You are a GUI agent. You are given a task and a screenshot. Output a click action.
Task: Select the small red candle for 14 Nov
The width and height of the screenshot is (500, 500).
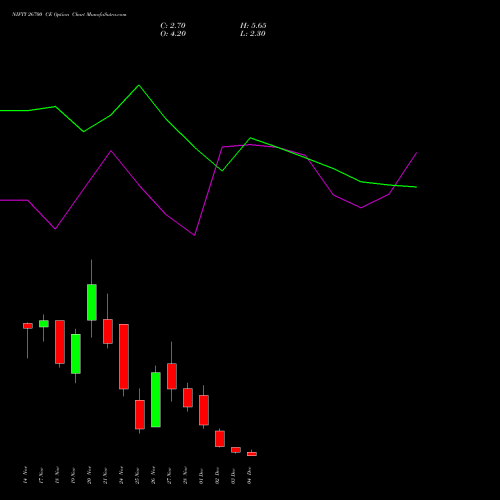(28, 326)
